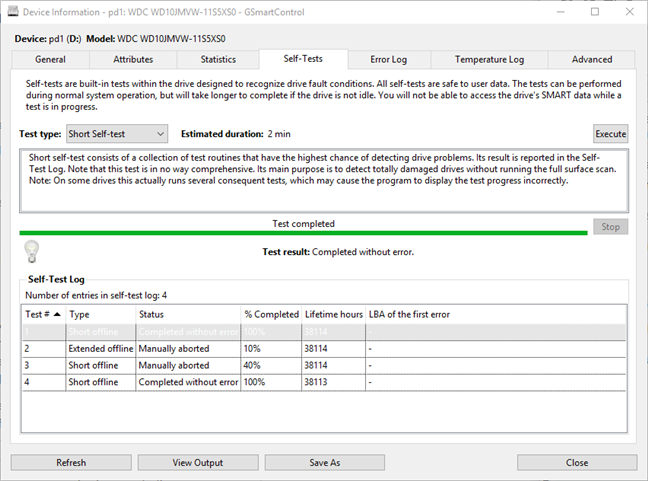The width and height of the screenshot is (648, 481).
Task: Refresh the device information
Action: 71,462
